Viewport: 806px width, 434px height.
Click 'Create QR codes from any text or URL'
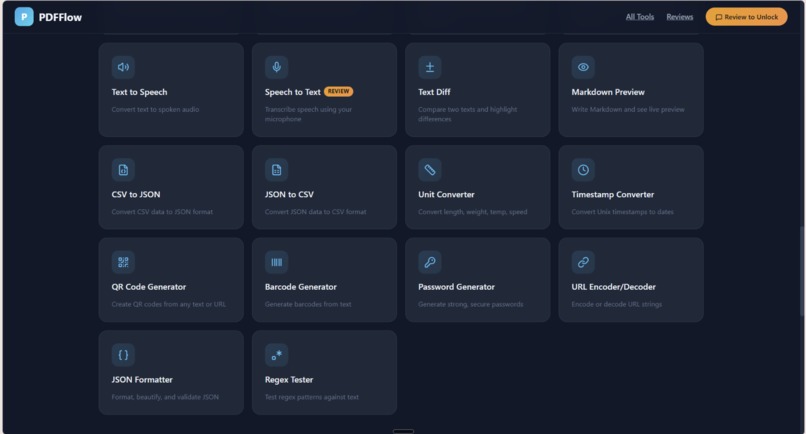[x=169, y=304]
